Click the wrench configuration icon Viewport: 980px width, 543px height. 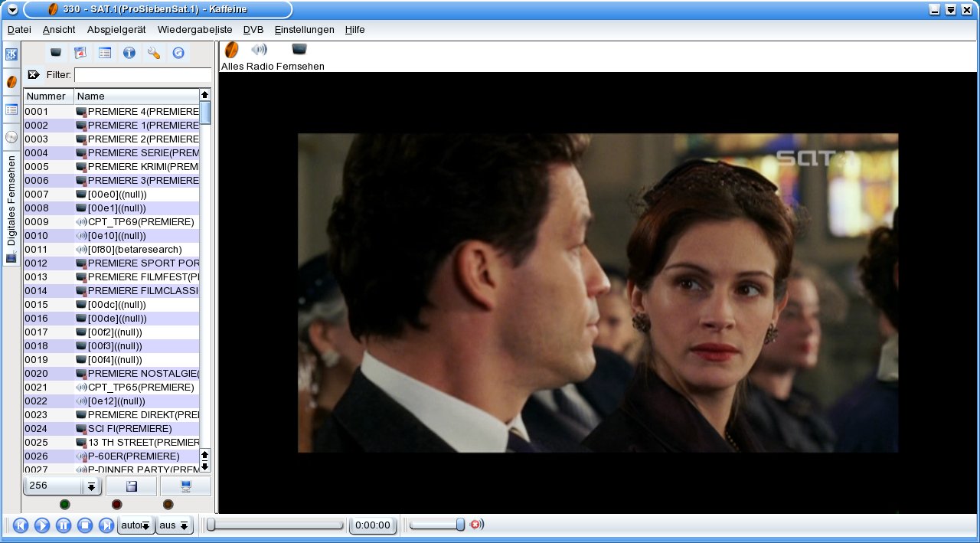pyautogui.click(x=154, y=53)
